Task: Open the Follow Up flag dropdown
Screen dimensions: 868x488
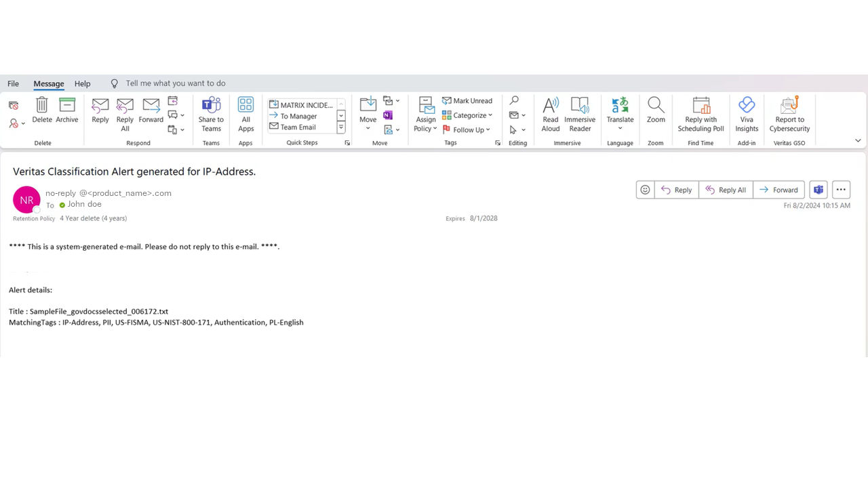Action: [466, 129]
